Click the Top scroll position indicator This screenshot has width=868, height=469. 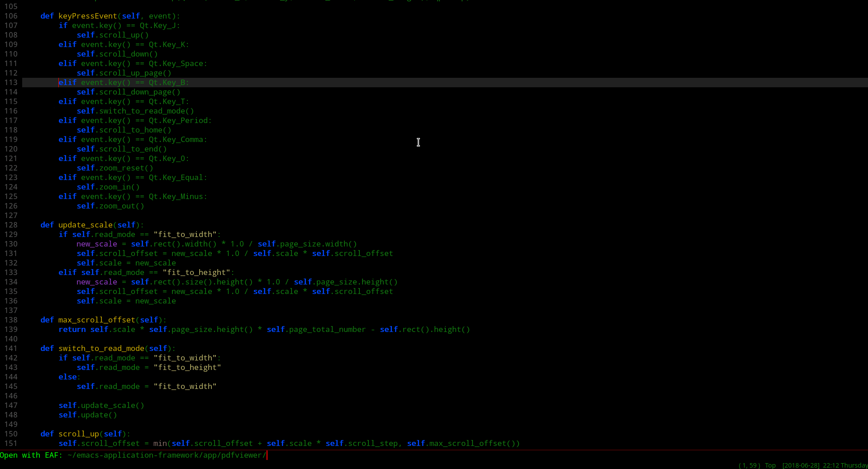point(770,465)
